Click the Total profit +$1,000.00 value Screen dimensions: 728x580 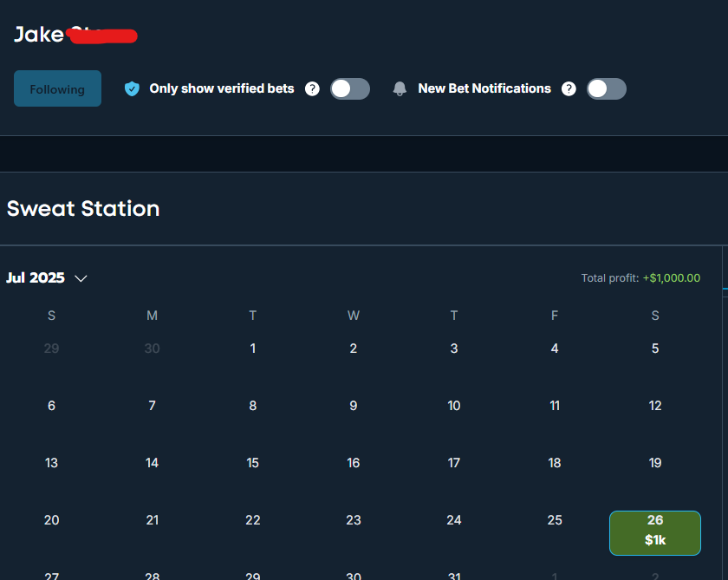pos(672,277)
